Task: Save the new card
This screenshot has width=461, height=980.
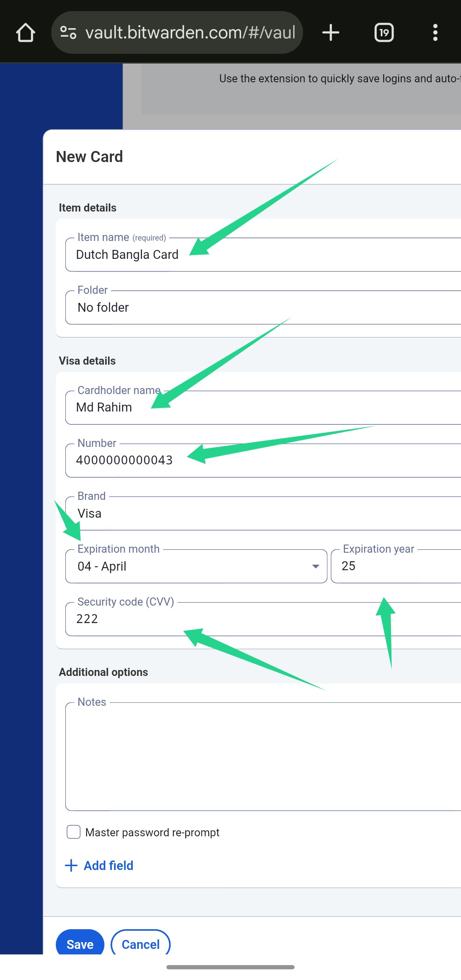Action: pos(80,944)
